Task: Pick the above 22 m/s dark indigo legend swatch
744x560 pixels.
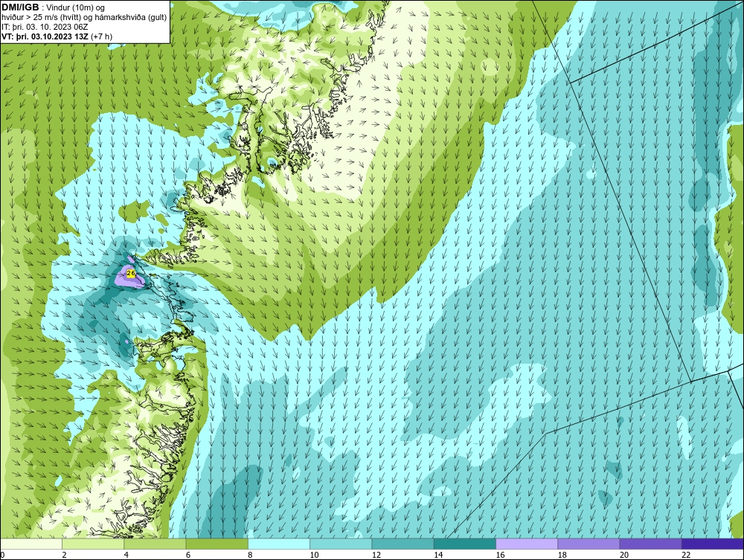Action: click(x=713, y=544)
